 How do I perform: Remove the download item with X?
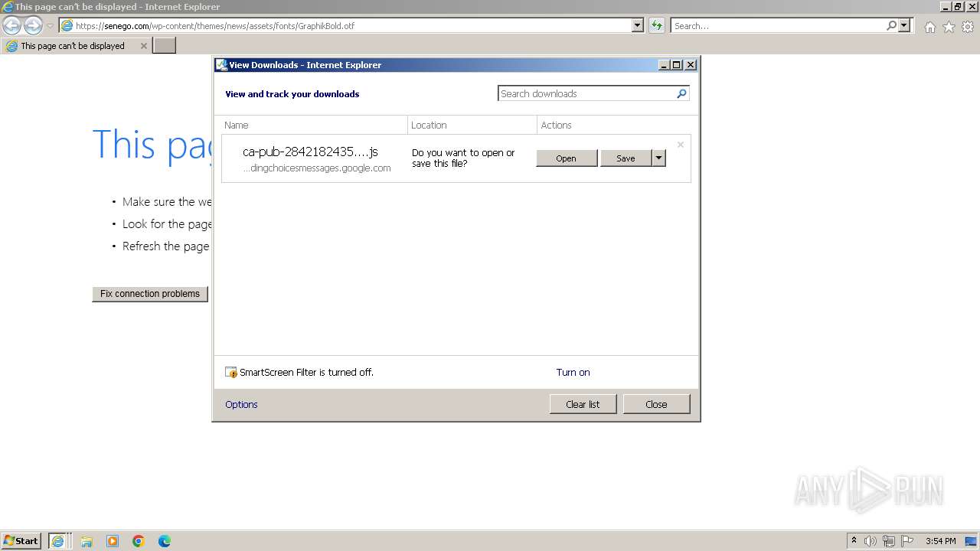[x=680, y=145]
